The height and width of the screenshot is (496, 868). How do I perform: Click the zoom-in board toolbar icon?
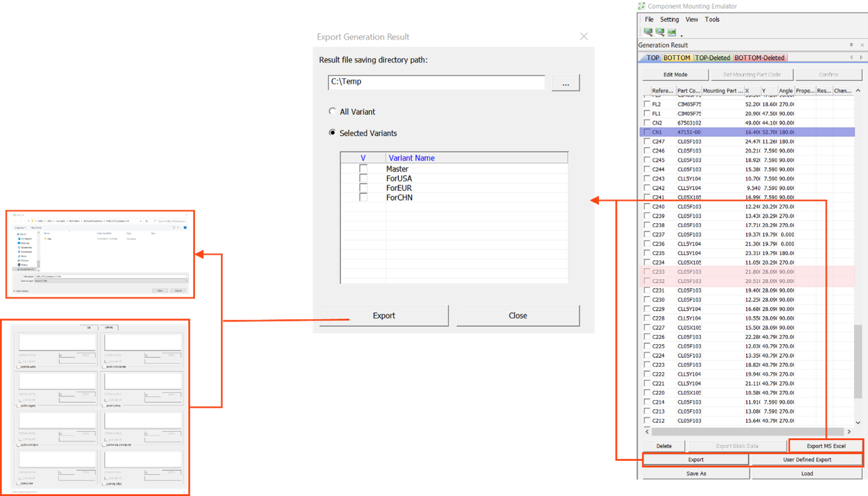tap(648, 32)
